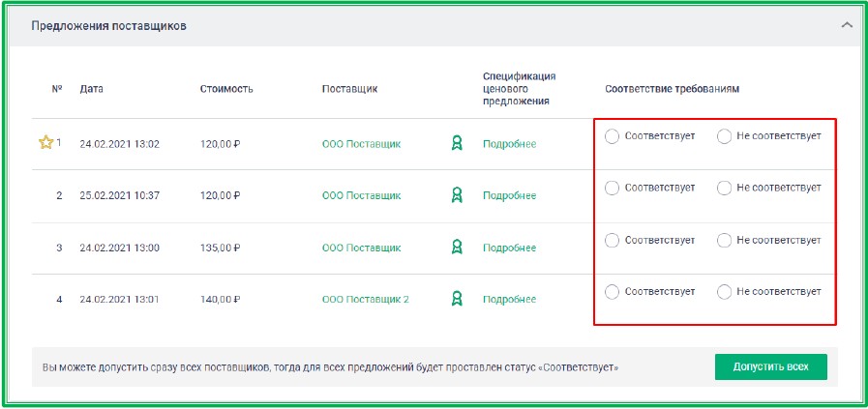Click the green badge icon in row 1
Viewport: 868px width, 409px height.
pyautogui.click(x=457, y=143)
